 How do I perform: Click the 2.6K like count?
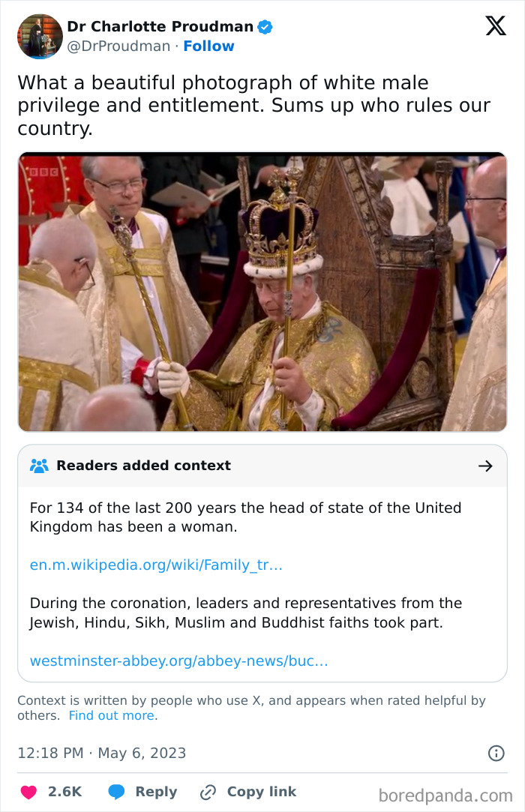[x=64, y=792]
